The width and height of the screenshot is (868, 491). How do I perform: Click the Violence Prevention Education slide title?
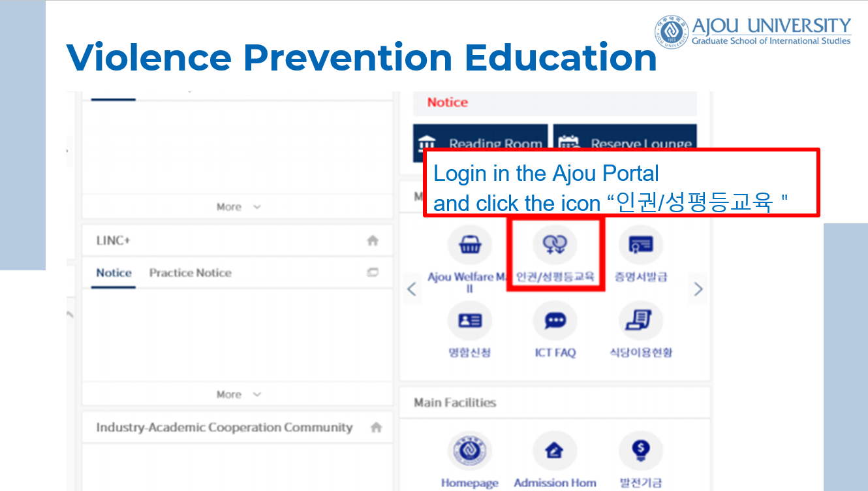click(362, 57)
